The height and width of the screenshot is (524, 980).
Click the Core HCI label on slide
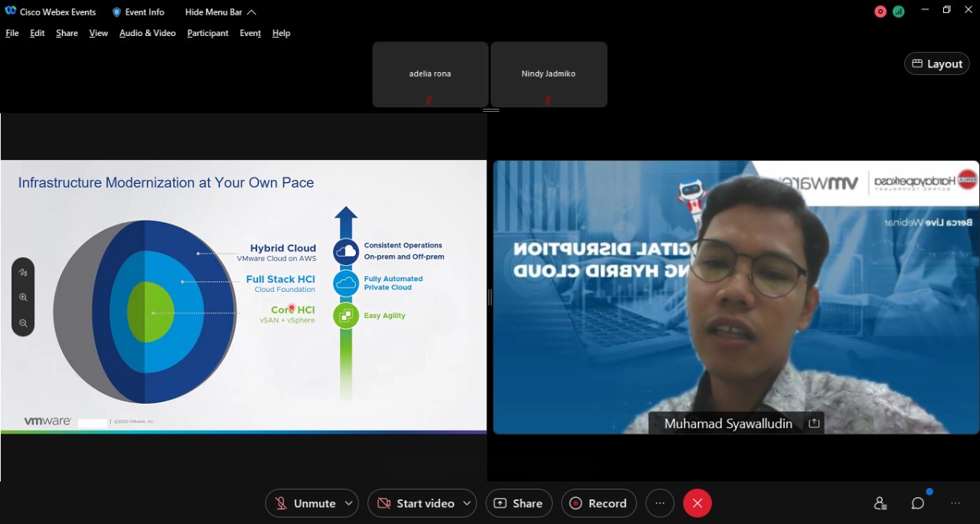point(292,309)
